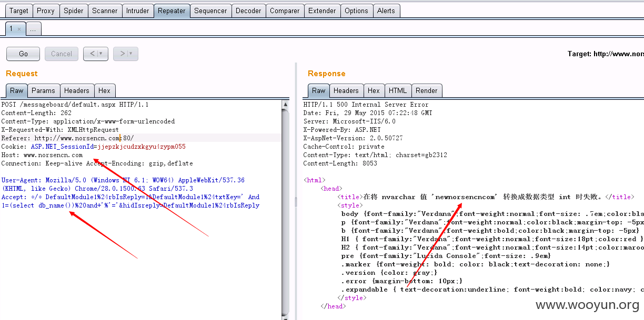644x320 pixels.
Task: Go to the Extender tab
Action: pyautogui.click(x=322, y=11)
